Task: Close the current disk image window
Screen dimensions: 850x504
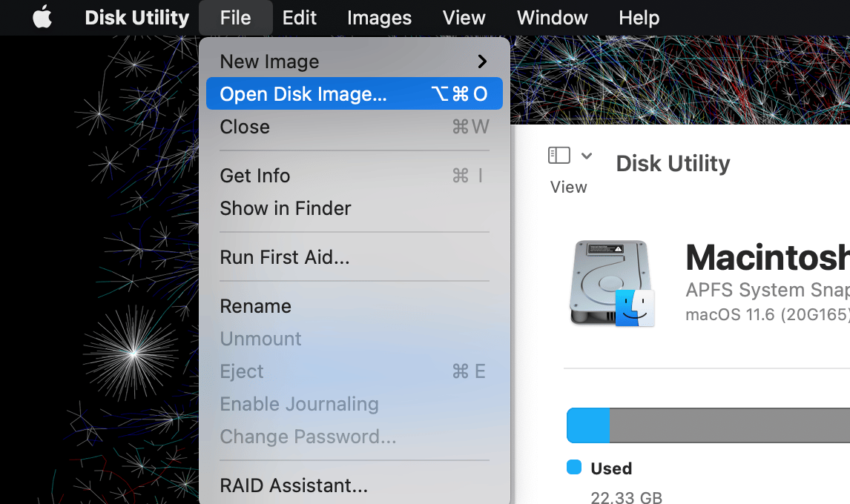Action: tap(244, 127)
